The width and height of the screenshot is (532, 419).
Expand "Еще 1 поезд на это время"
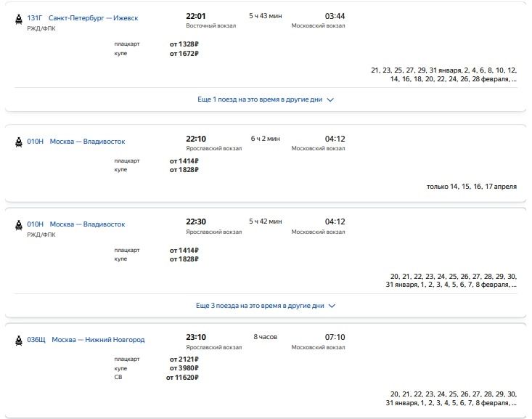coord(260,99)
